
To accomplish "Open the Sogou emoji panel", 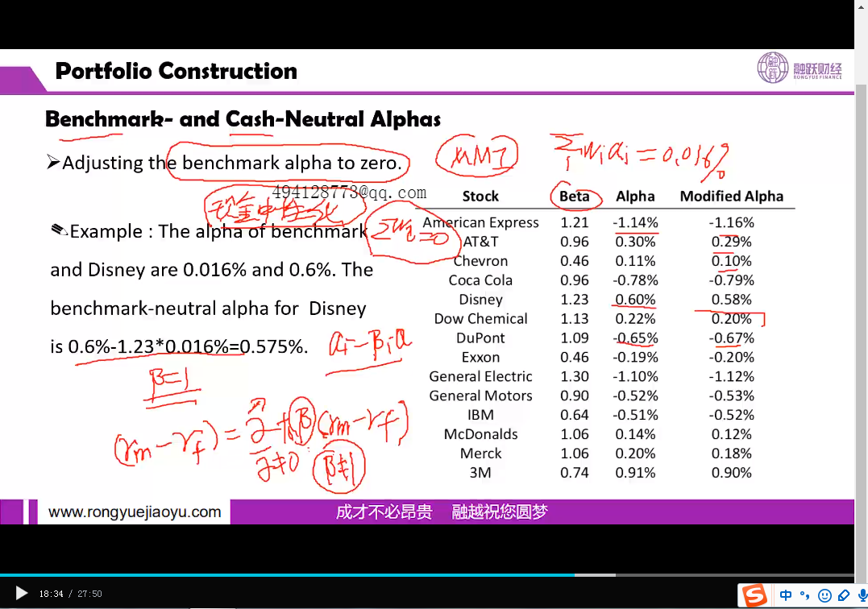I will [x=824, y=596].
